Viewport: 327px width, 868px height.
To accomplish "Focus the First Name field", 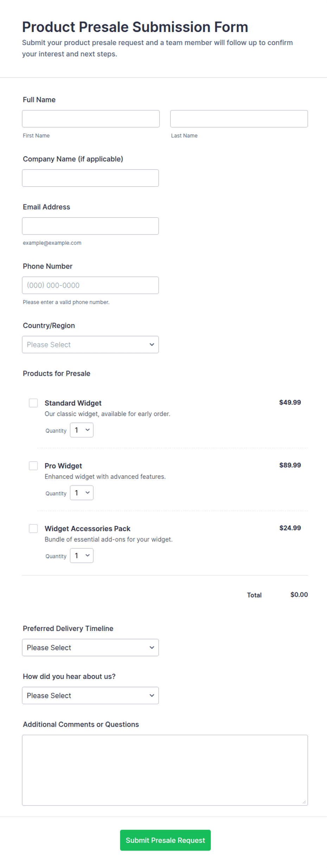I will (91, 119).
